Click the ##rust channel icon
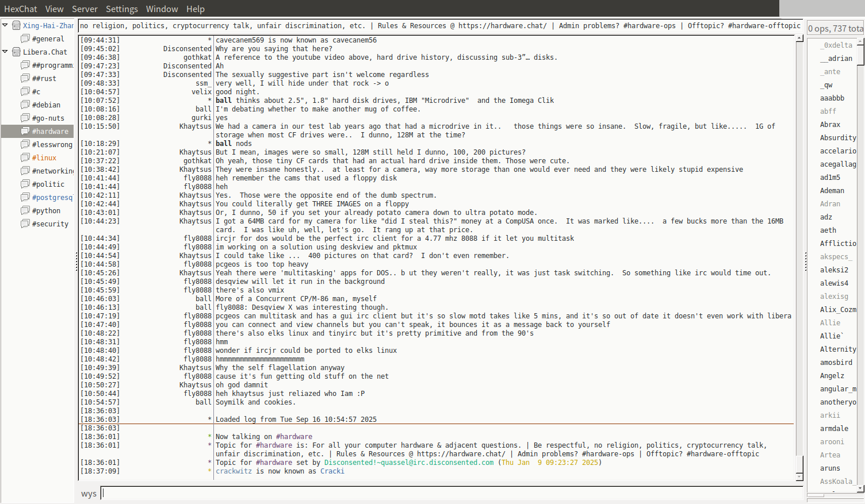Viewport: 865px width, 504px height. coord(25,78)
